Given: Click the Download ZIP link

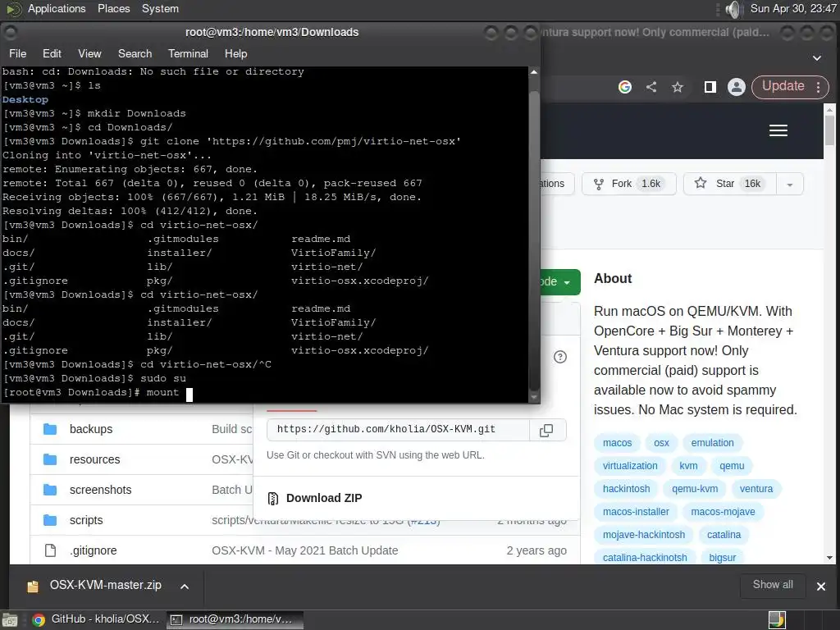Looking at the screenshot, I should point(324,498).
